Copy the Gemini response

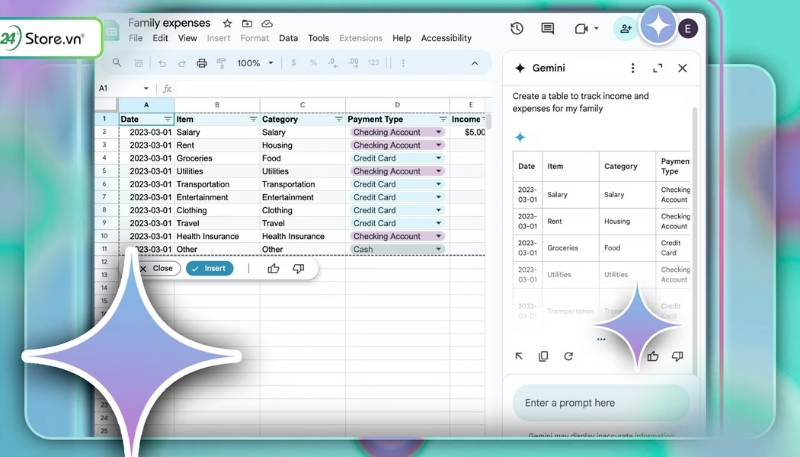click(x=543, y=356)
